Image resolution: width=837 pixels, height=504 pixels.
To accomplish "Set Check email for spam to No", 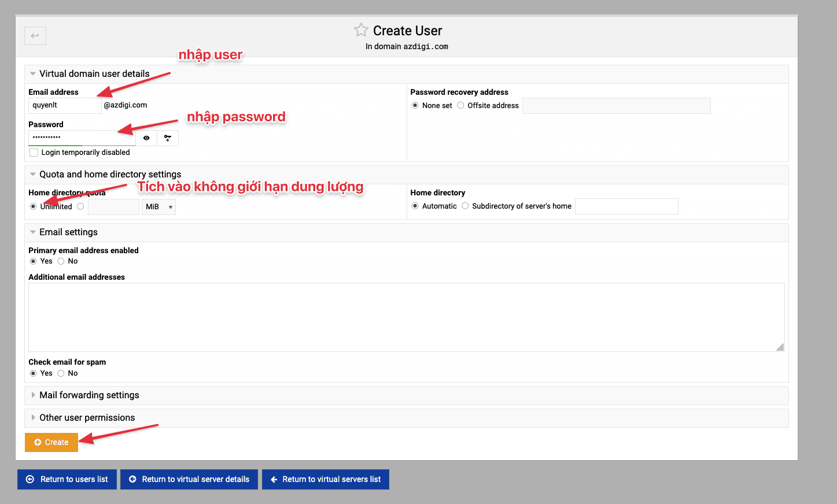I will [x=61, y=373].
